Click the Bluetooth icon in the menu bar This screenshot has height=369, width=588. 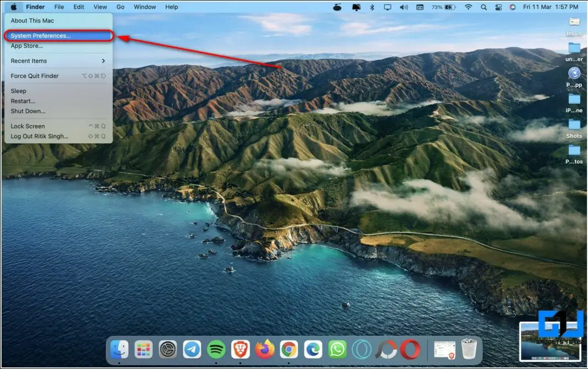pyautogui.click(x=372, y=7)
